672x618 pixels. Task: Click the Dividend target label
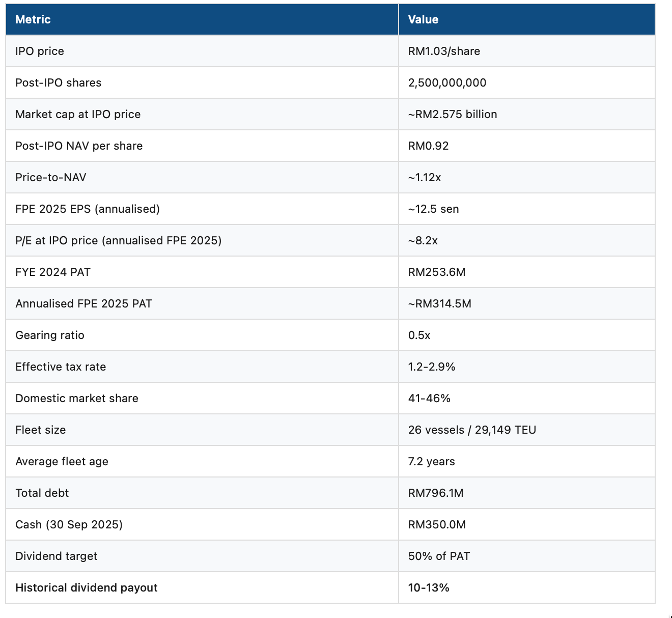click(x=57, y=556)
